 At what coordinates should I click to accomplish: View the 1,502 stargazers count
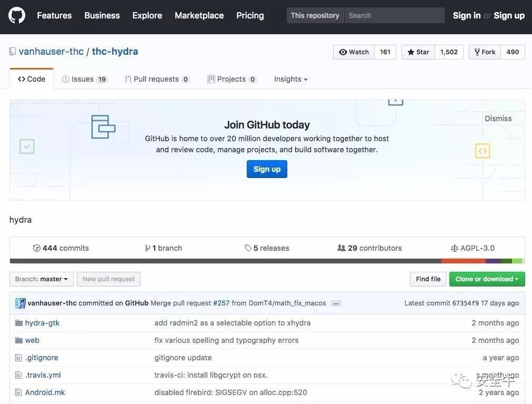coord(449,52)
